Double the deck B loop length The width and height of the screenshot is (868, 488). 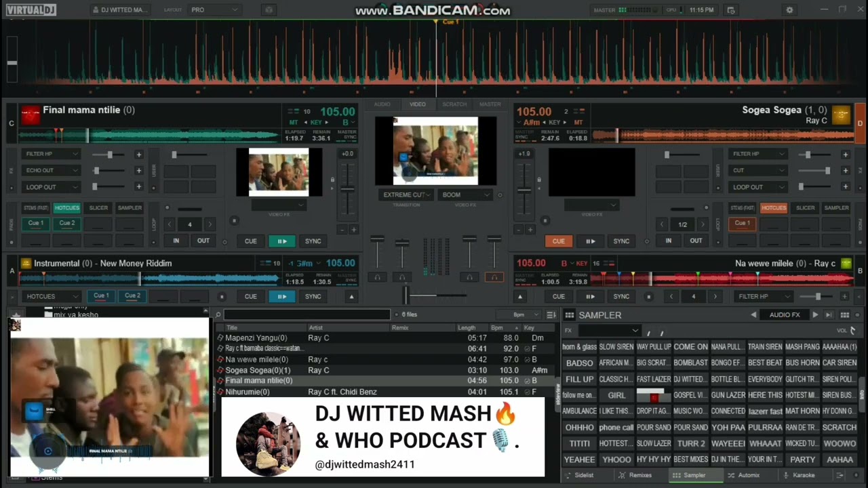[x=715, y=296]
